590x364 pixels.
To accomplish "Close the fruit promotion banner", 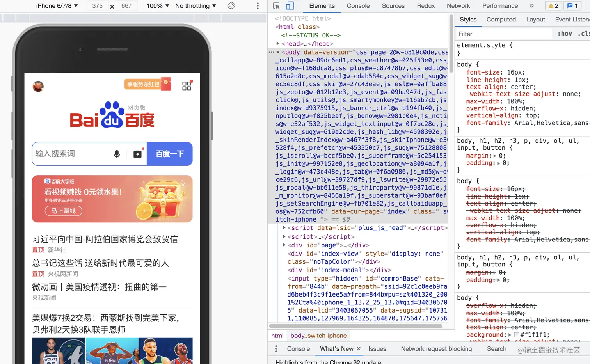I will [x=183, y=184].
